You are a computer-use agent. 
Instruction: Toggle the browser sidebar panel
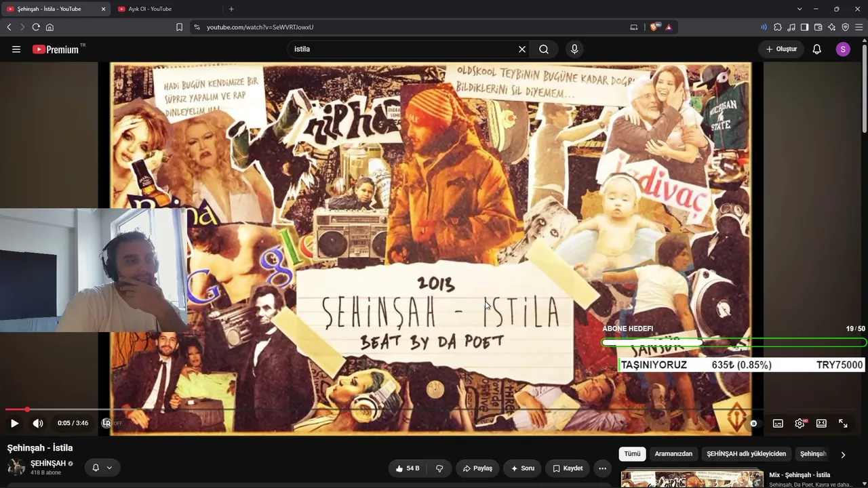pos(804,27)
